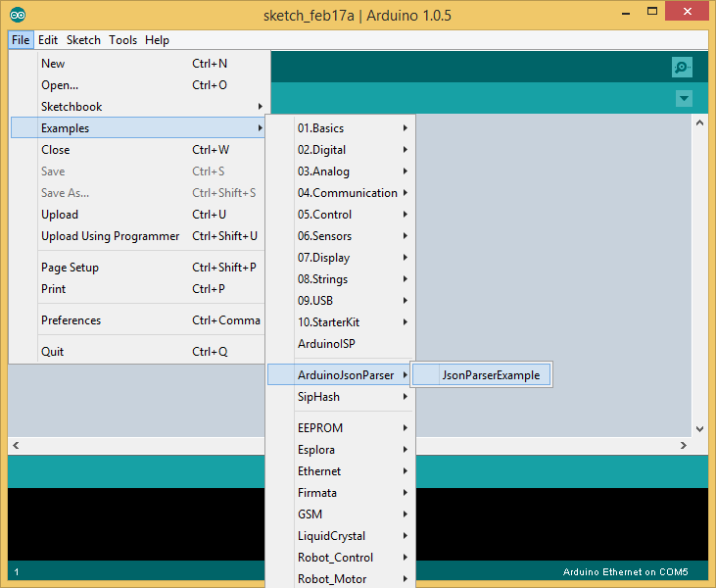Open the Edit menu
716x588 pixels.
tap(48, 40)
